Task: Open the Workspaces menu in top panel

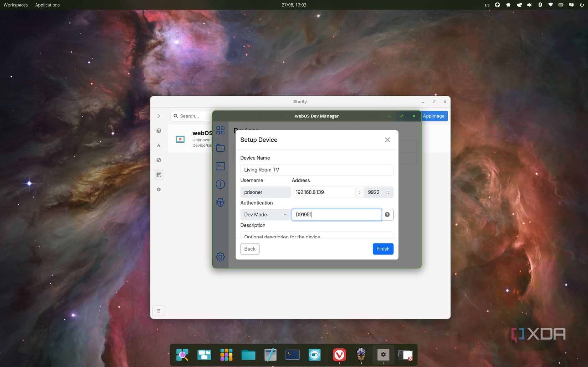Action: (16, 5)
